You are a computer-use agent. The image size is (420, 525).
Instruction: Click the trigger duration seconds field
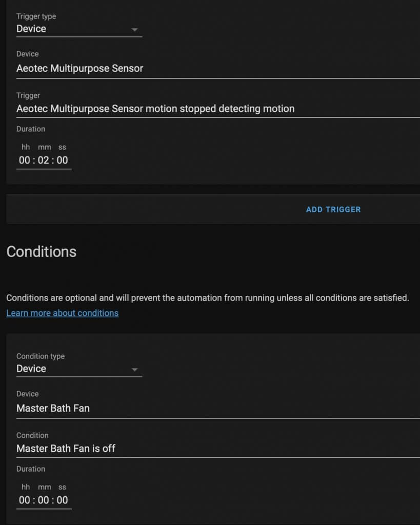[x=62, y=160]
